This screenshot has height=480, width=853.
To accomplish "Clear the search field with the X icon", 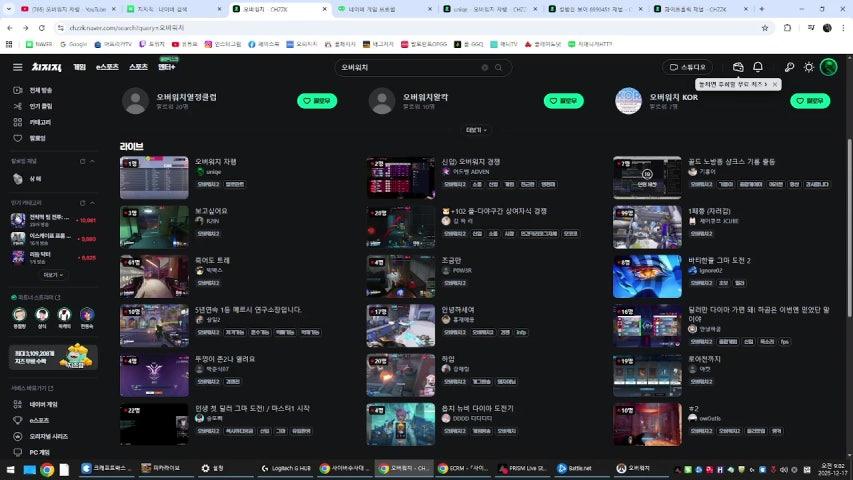I will point(485,67).
